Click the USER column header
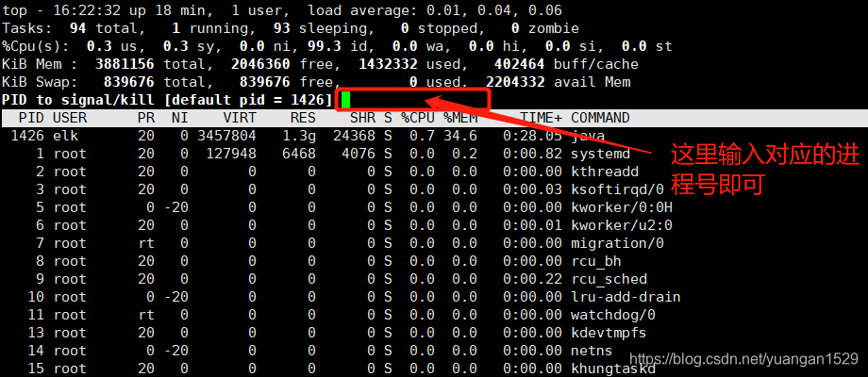Viewport: 868px width, 377px height. pyautogui.click(x=70, y=118)
